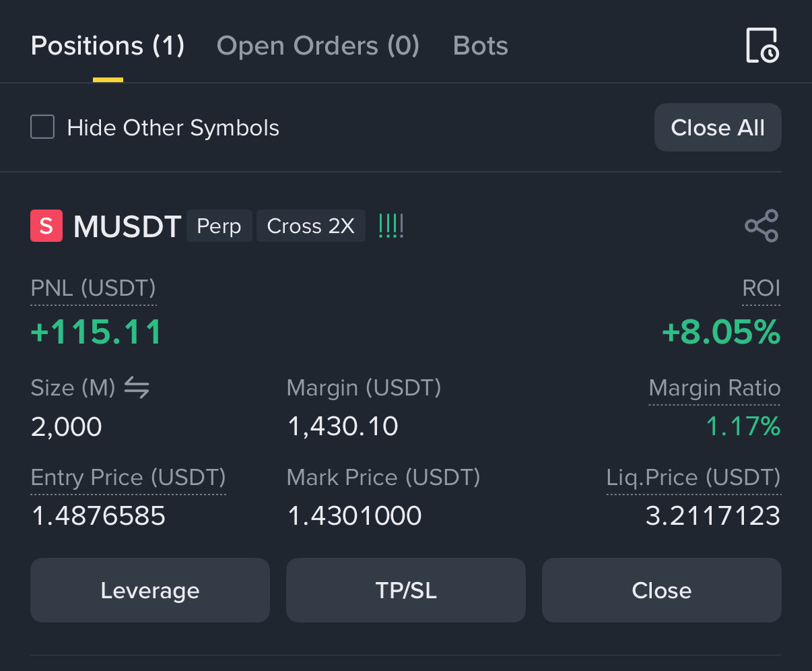Tap the underlined Liq.Price (USDT) label
Image resolution: width=812 pixels, height=671 pixels.
pos(693,478)
